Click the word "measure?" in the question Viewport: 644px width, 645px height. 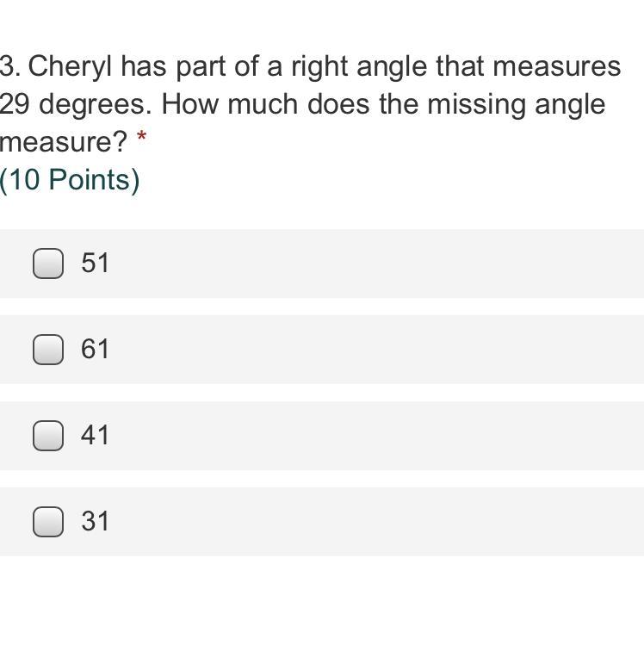tap(63, 142)
